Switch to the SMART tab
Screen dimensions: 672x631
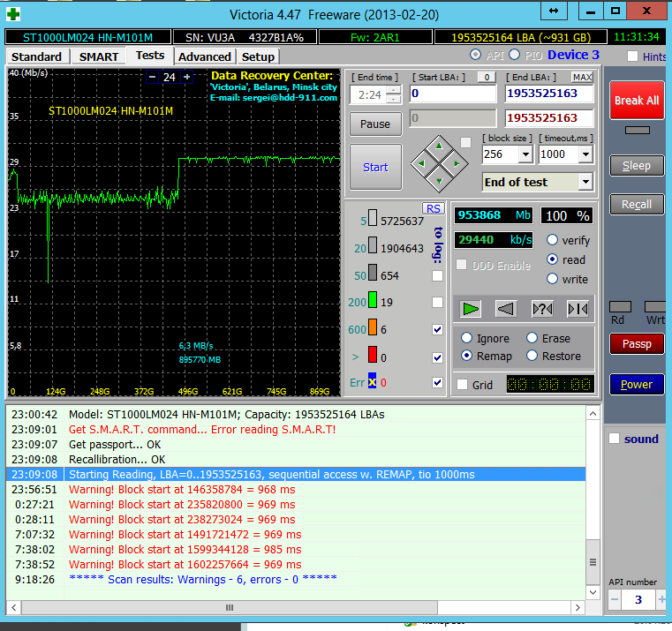pyautogui.click(x=99, y=57)
